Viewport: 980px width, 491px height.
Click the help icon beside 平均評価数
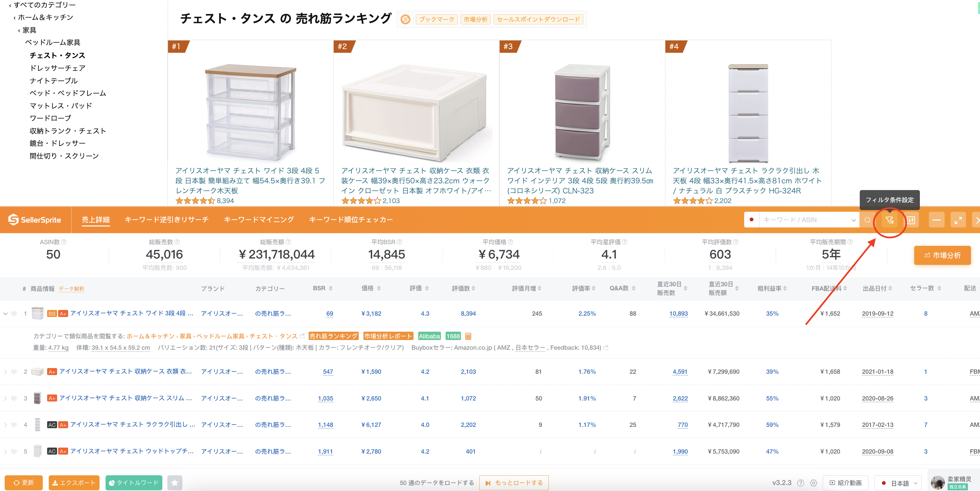736,242
